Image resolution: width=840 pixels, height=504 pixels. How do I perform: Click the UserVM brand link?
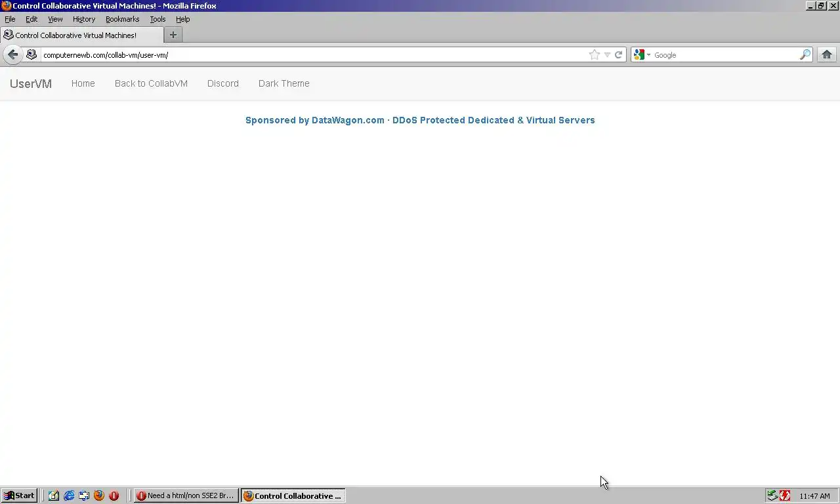(31, 83)
